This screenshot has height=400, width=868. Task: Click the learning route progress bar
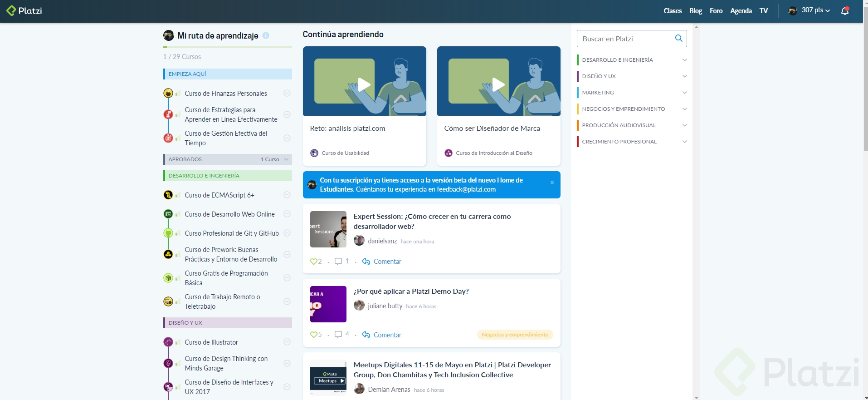point(228,47)
